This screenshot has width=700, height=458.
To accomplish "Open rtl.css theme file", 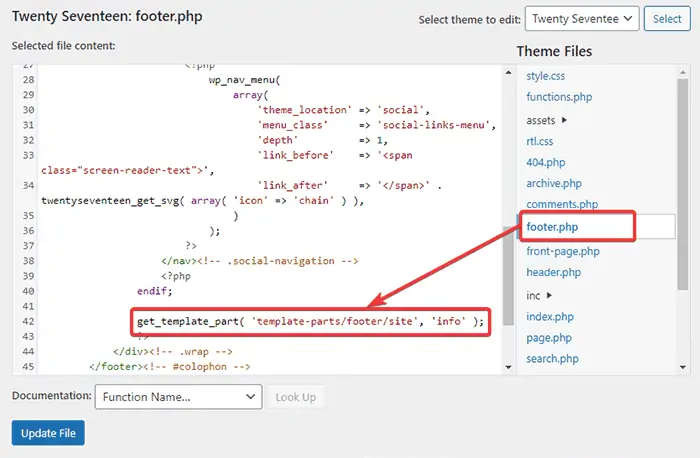I will click(539, 141).
